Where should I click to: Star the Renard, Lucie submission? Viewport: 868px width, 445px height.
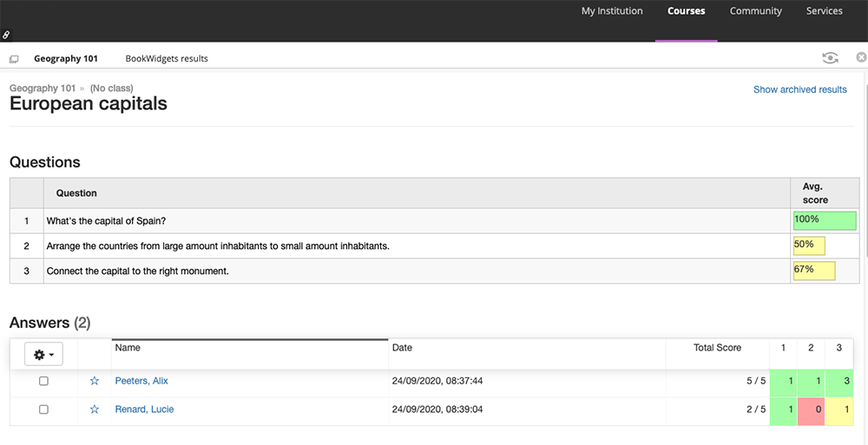[95, 409]
